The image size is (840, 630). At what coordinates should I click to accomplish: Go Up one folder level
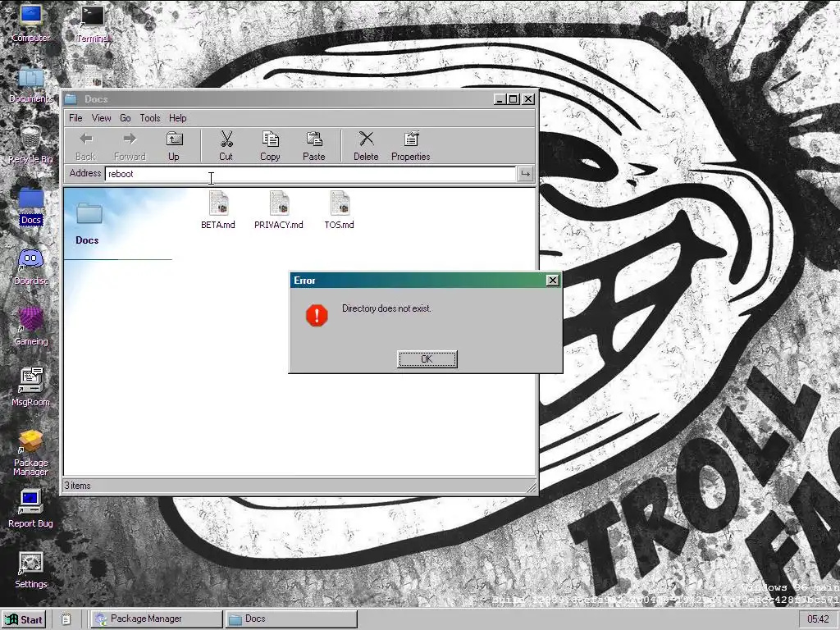174,146
